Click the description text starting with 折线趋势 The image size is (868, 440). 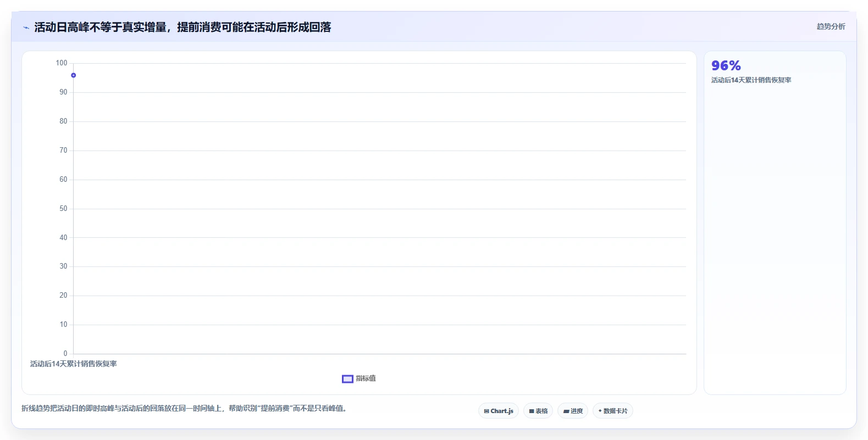(184, 408)
